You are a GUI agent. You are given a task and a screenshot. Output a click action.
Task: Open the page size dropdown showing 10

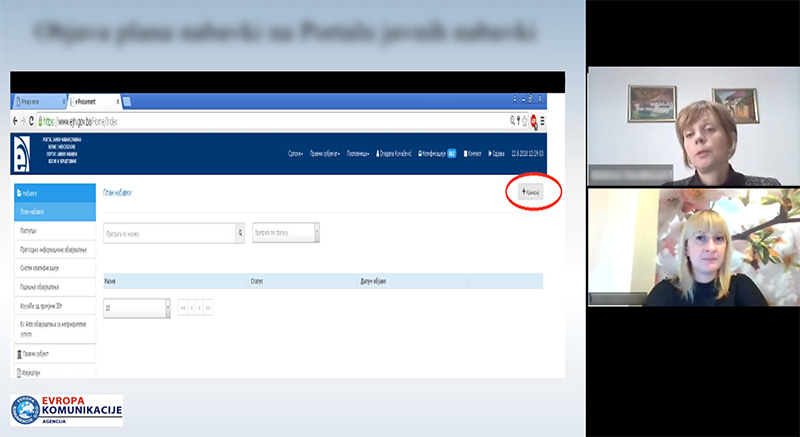tap(166, 308)
